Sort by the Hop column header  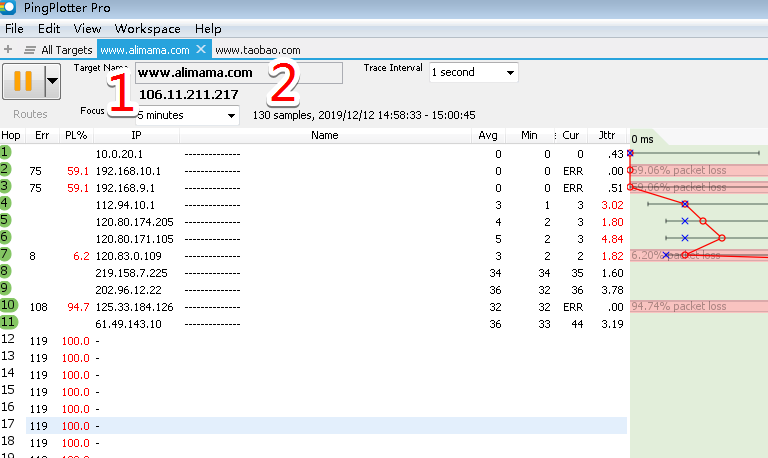pyautogui.click(x=11, y=136)
